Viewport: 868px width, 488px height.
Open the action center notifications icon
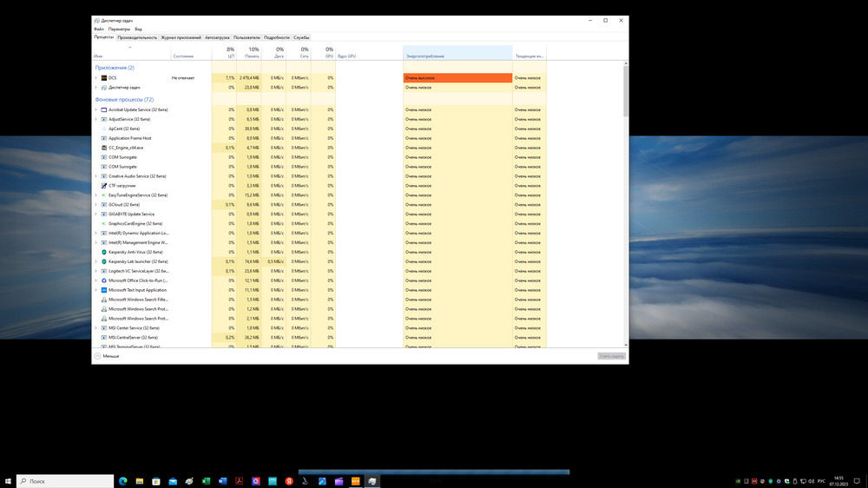point(857,481)
